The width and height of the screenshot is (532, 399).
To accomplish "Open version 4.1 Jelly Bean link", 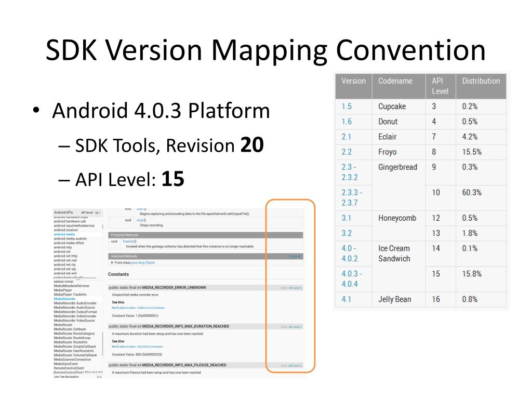I will (x=346, y=300).
